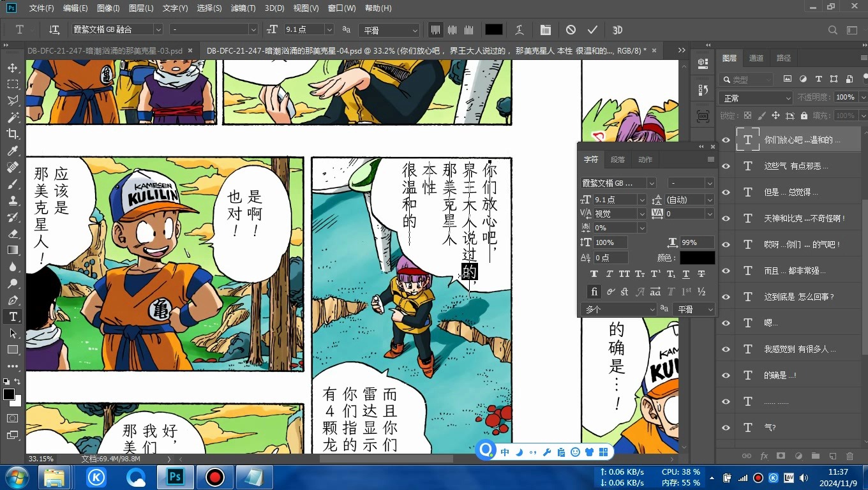Open create warped text option
The image size is (868, 490).
pos(520,29)
